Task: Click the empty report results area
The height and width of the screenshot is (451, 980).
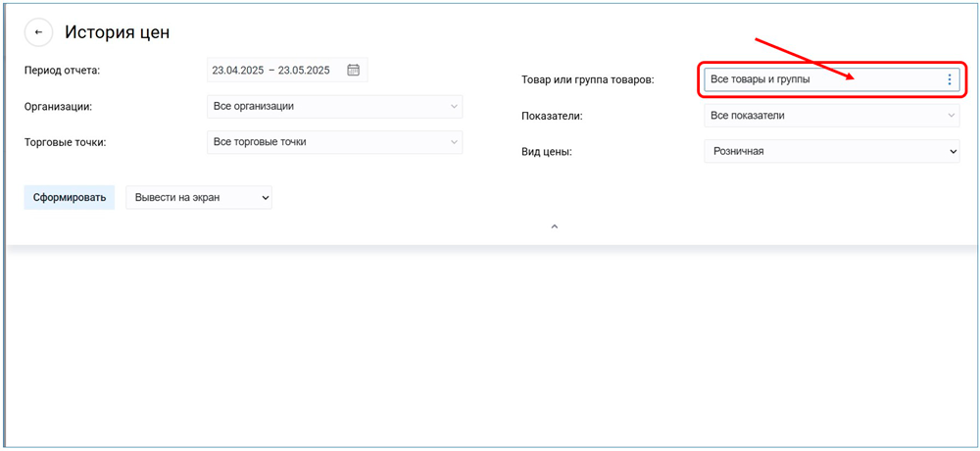Action: (490, 343)
